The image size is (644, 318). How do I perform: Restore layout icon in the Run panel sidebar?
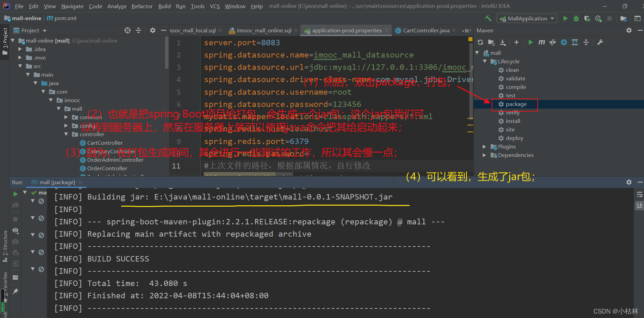click(x=15, y=277)
